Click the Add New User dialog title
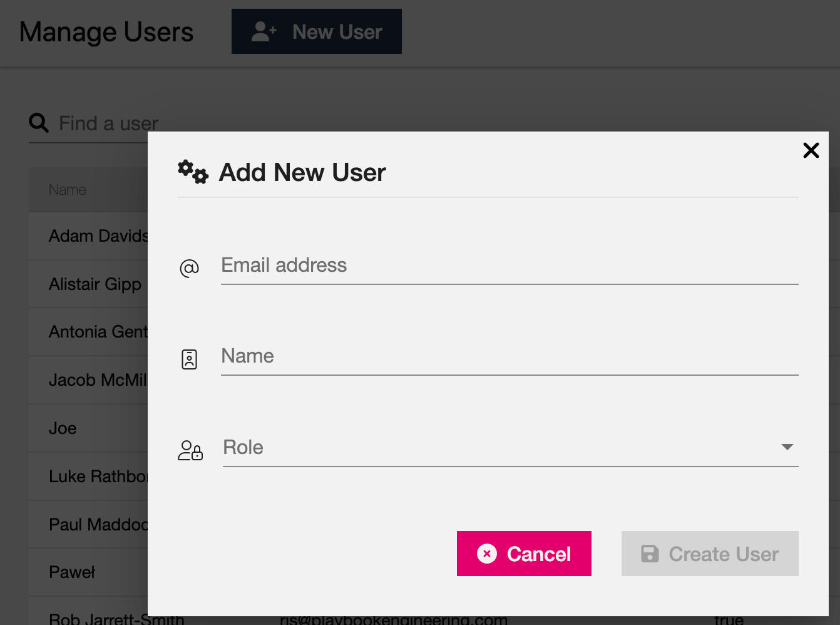The image size is (840, 625). 302,172
